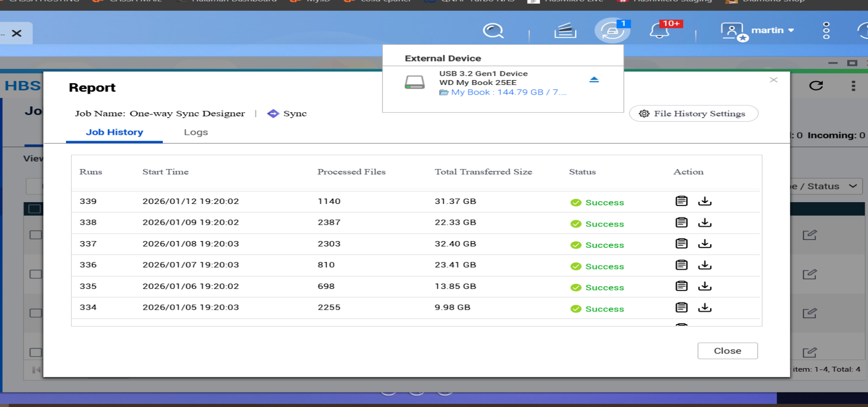Tick the first job row checkbox
The image size is (868, 407).
pyautogui.click(x=35, y=235)
